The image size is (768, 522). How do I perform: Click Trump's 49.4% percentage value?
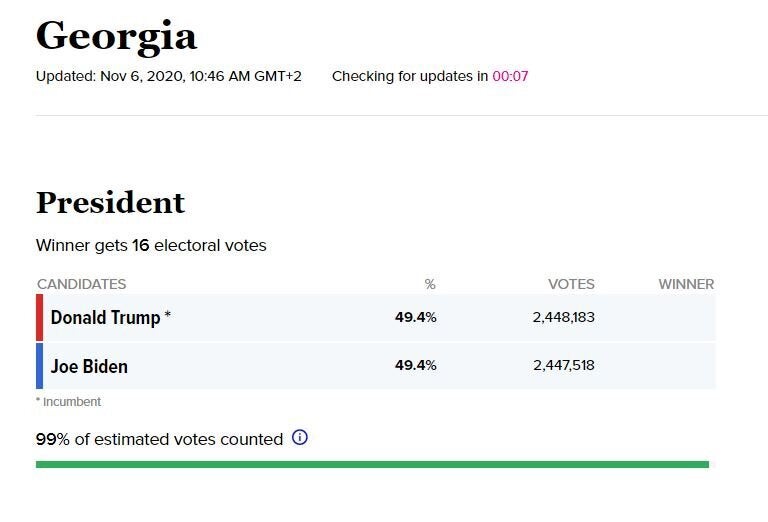click(x=416, y=317)
